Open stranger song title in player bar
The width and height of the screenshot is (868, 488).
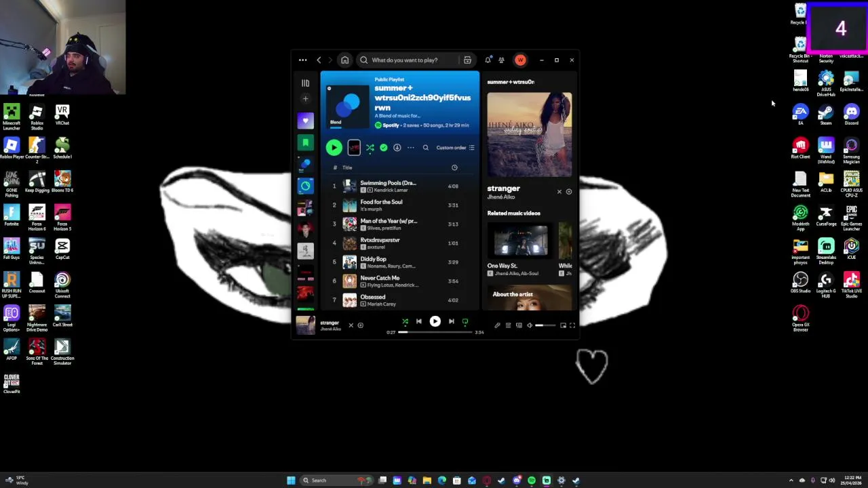[329, 323]
